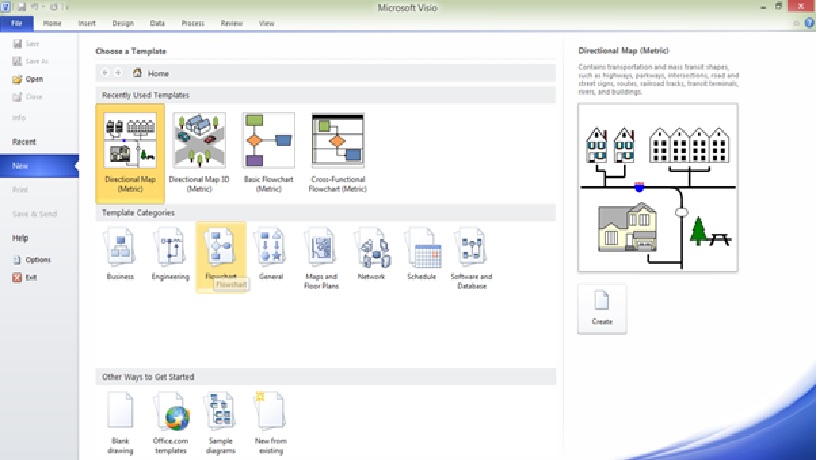Select Print in the sidebar
This screenshot has width=819, height=460.
point(20,190)
